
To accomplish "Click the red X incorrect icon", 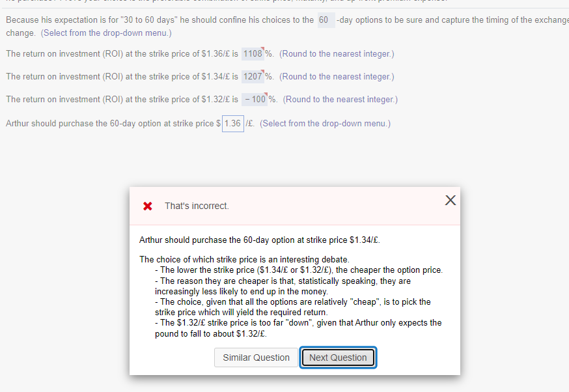I will click(148, 206).
